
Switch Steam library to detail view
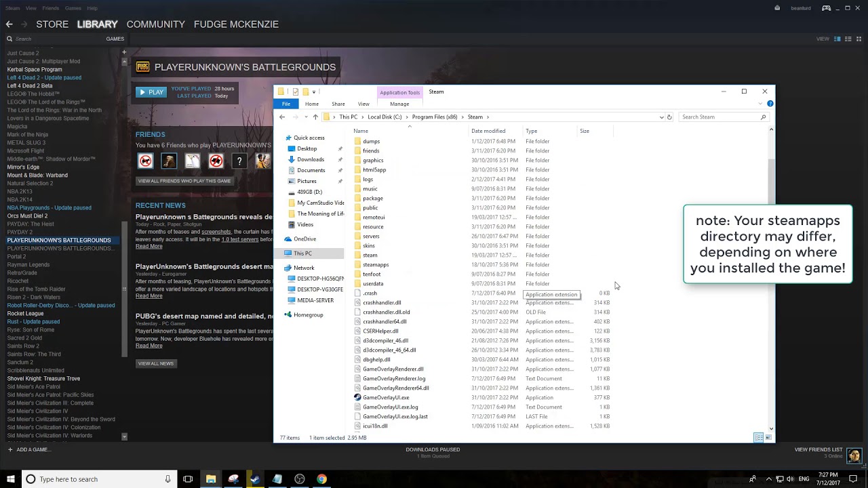click(838, 39)
